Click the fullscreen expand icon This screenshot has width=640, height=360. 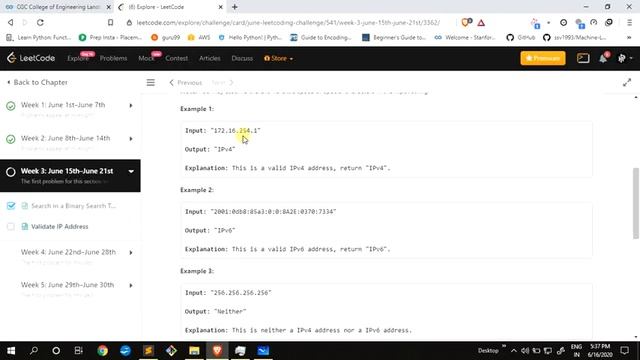[627, 82]
